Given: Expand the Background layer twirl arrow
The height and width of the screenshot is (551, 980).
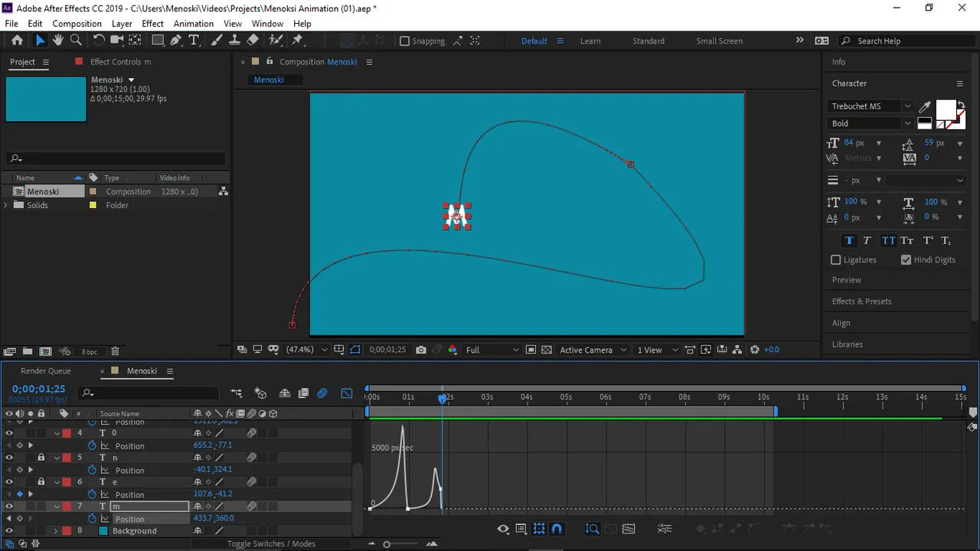Looking at the screenshot, I should tap(55, 531).
